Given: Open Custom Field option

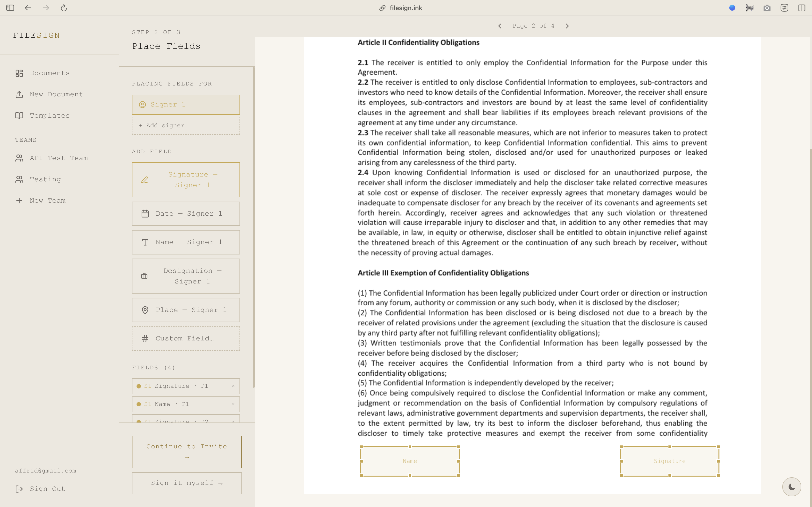Looking at the screenshot, I should pos(186,338).
